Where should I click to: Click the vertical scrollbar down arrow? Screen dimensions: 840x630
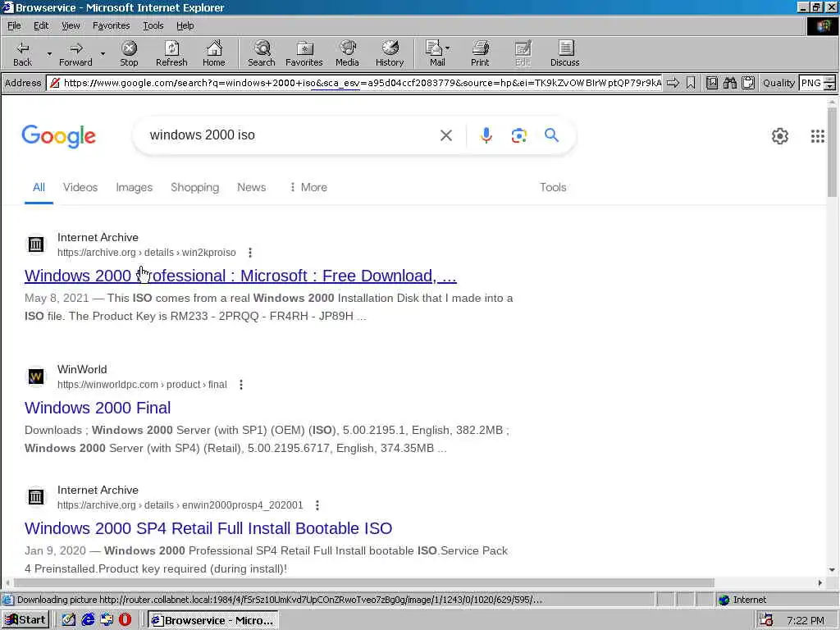832,570
